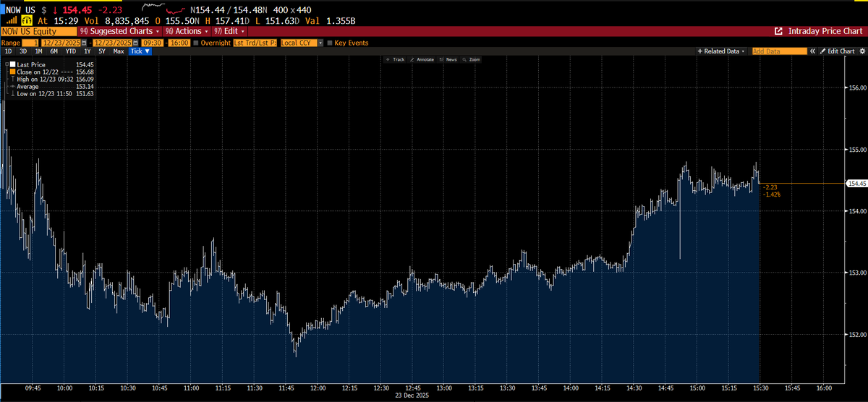Select the 1D range tab
868x402 pixels.
coord(8,51)
